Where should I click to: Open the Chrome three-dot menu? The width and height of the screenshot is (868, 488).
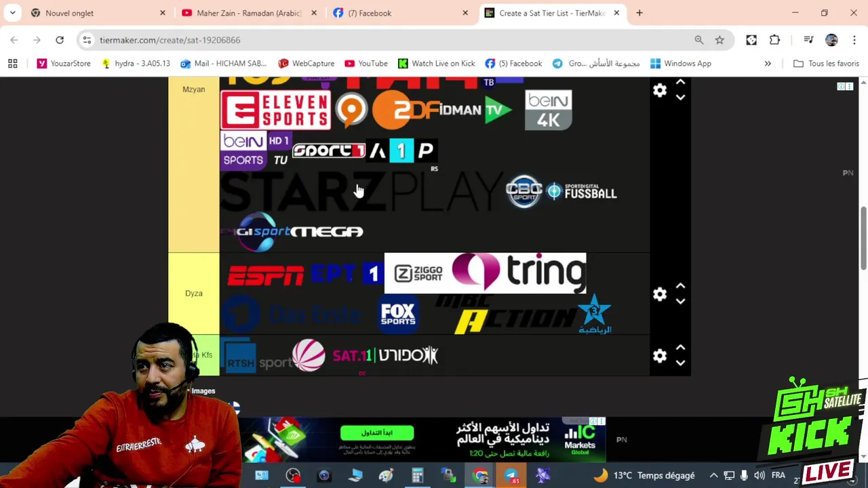(853, 40)
